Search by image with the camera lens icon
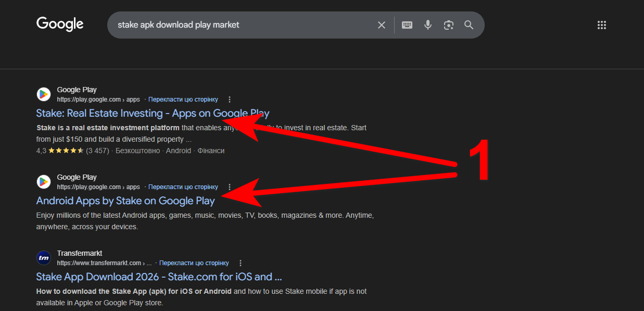This screenshot has width=644, height=311. pyautogui.click(x=449, y=25)
